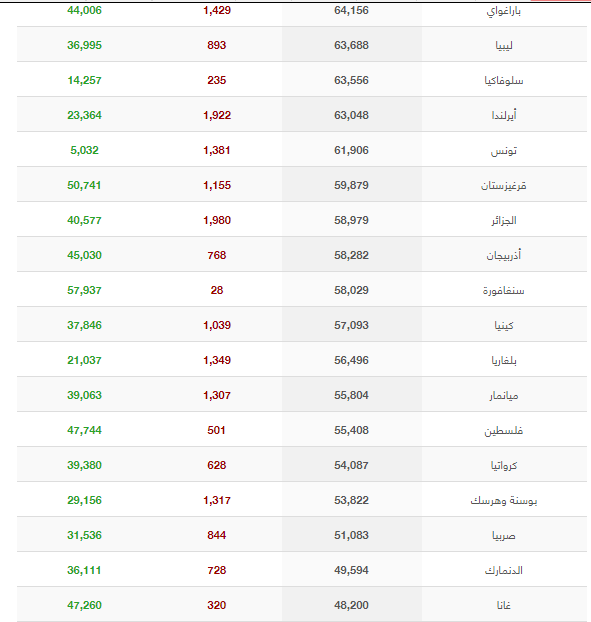Select الدنمارك deaths value 728
Viewport: 591px width, 622px height.
217,570
